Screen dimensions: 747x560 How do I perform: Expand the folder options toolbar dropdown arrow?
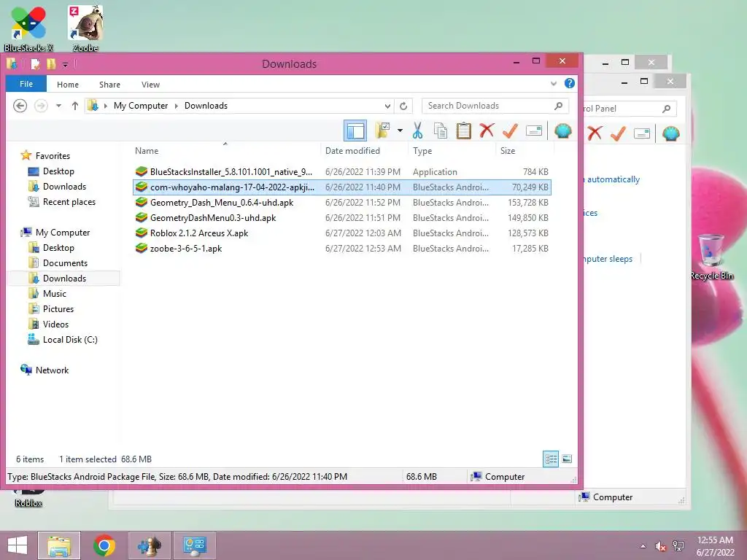click(400, 131)
